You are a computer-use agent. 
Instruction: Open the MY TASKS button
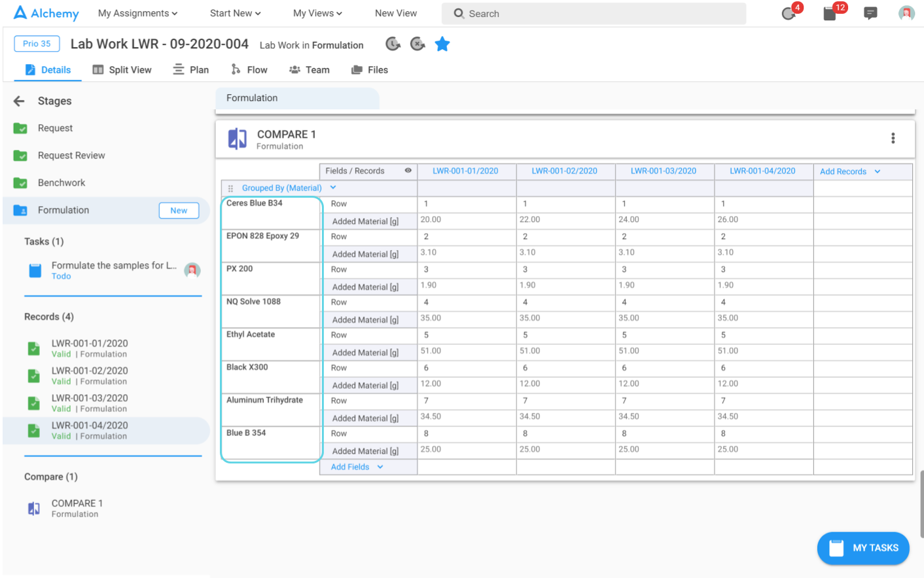coord(863,548)
